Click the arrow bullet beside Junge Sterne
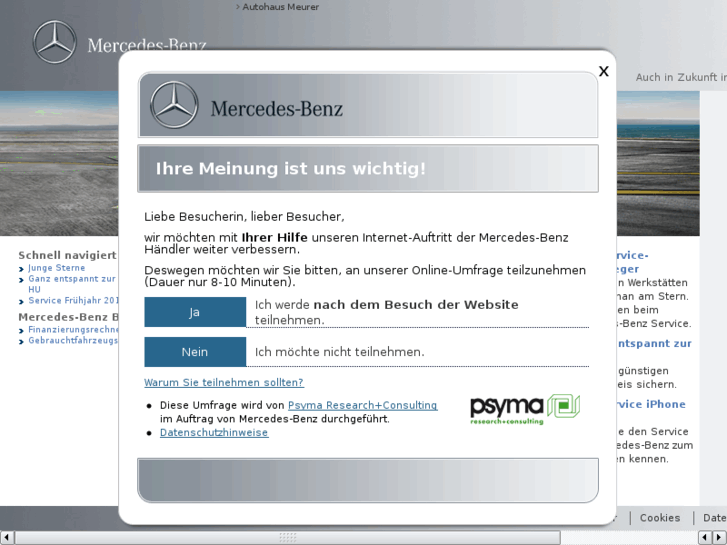Viewport: 727px width, 545px height. pos(21,269)
